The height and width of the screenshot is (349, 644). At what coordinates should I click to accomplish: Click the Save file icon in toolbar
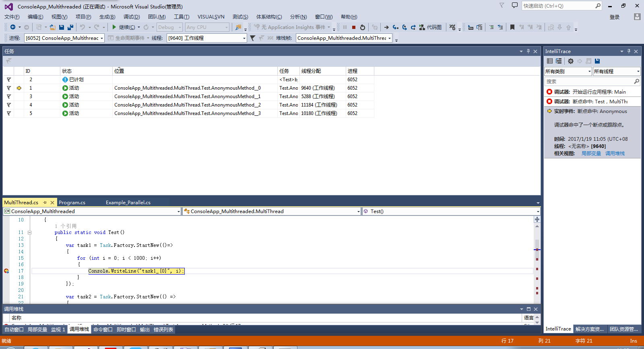coord(62,27)
